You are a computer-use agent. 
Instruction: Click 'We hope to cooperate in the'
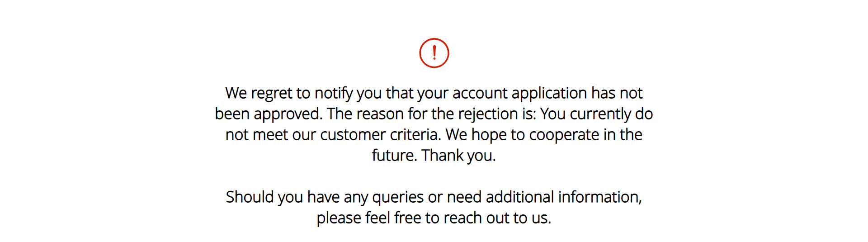(544, 135)
